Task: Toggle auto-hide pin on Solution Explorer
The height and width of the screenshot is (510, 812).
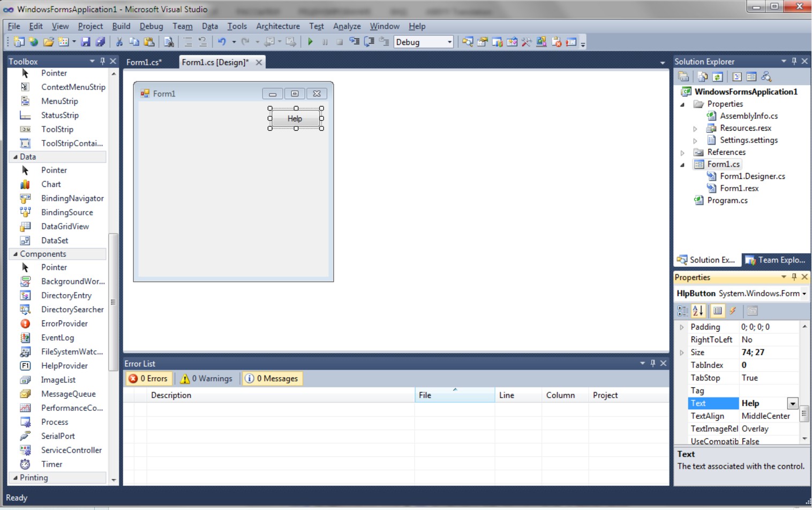Action: (794, 61)
